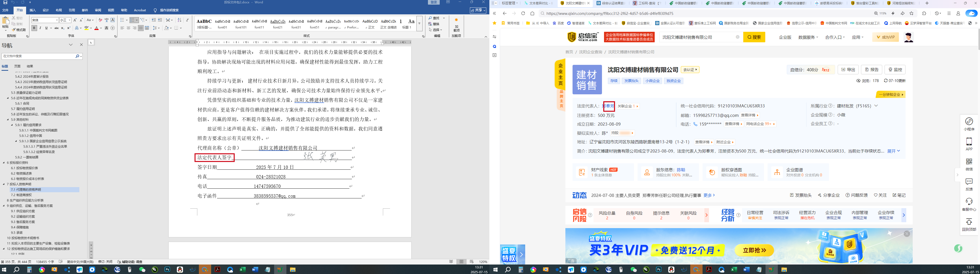This screenshot has height=274, width=980.
Task: Apply a character border with the boxed A icon
Action: pyautogui.click(x=113, y=20)
